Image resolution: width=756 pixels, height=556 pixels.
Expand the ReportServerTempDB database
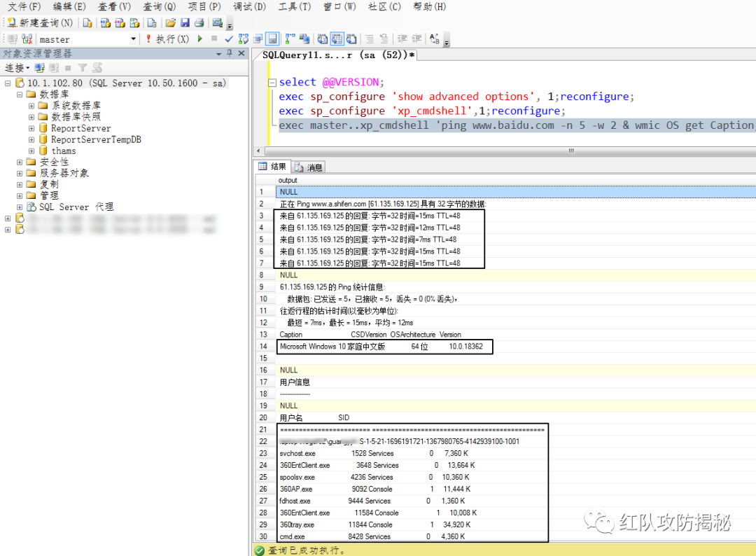[x=31, y=139]
